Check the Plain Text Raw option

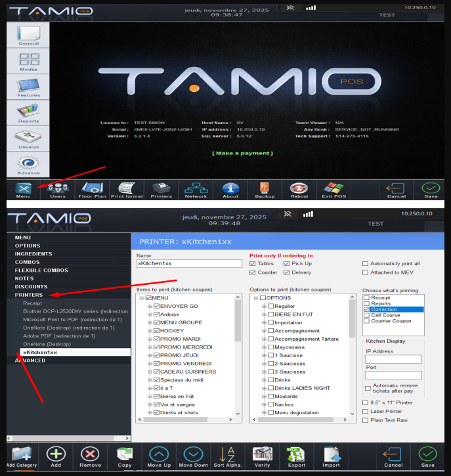click(x=366, y=420)
